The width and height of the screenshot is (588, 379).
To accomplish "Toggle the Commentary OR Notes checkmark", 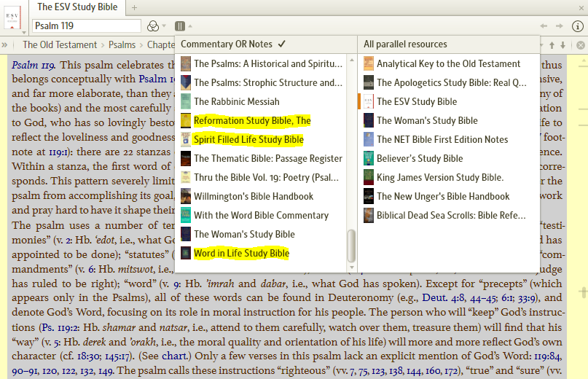I will [x=282, y=44].
